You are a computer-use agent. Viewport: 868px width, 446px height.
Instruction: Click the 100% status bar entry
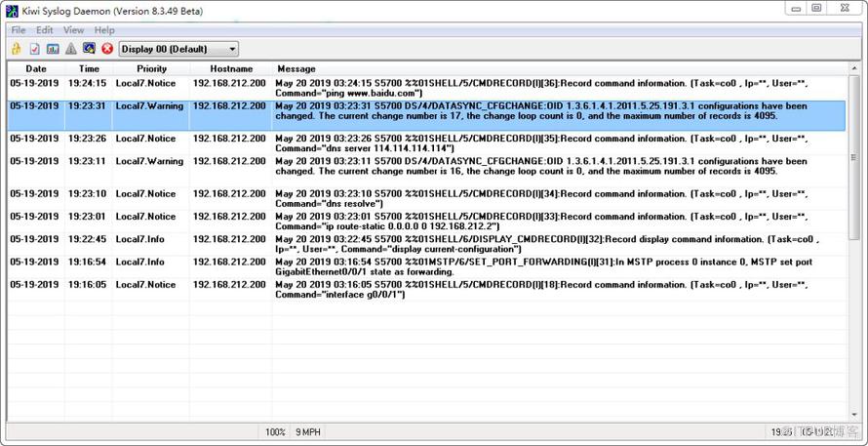click(275, 431)
